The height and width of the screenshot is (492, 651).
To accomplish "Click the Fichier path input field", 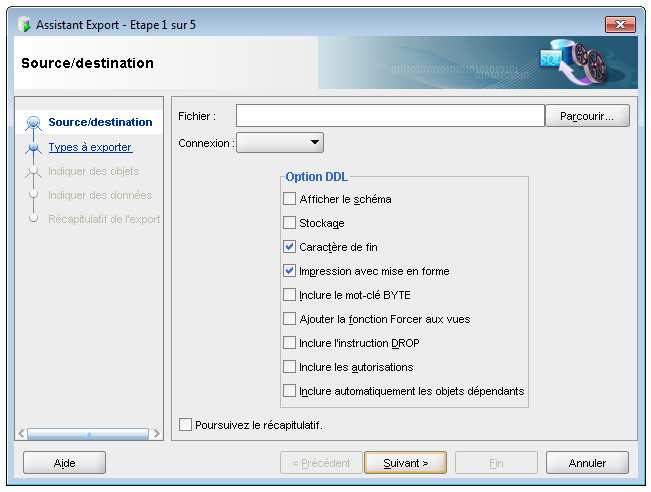I will click(390, 116).
